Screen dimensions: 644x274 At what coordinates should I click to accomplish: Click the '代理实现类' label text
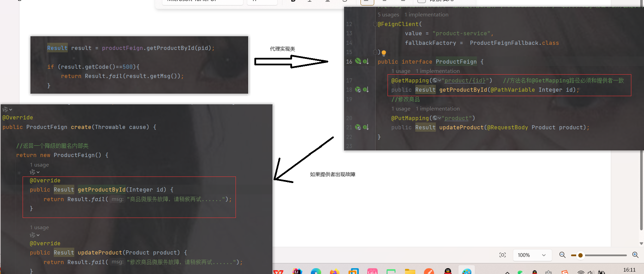click(x=282, y=49)
